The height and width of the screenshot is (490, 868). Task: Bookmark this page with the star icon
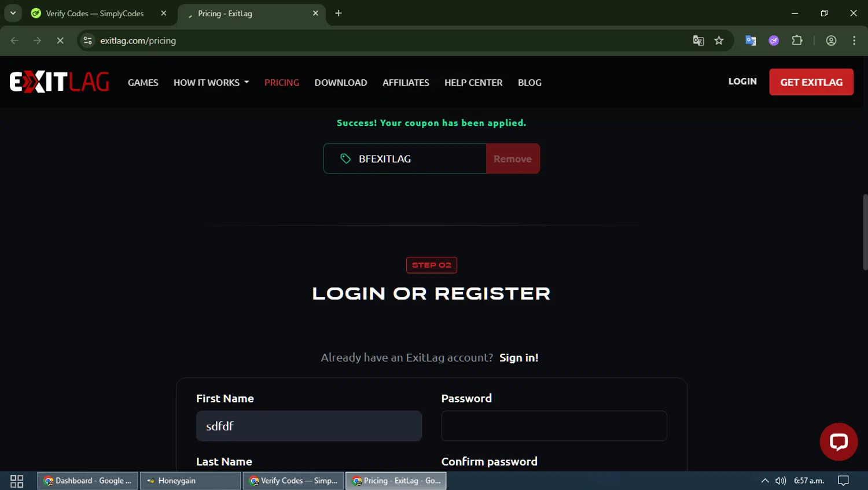(719, 40)
